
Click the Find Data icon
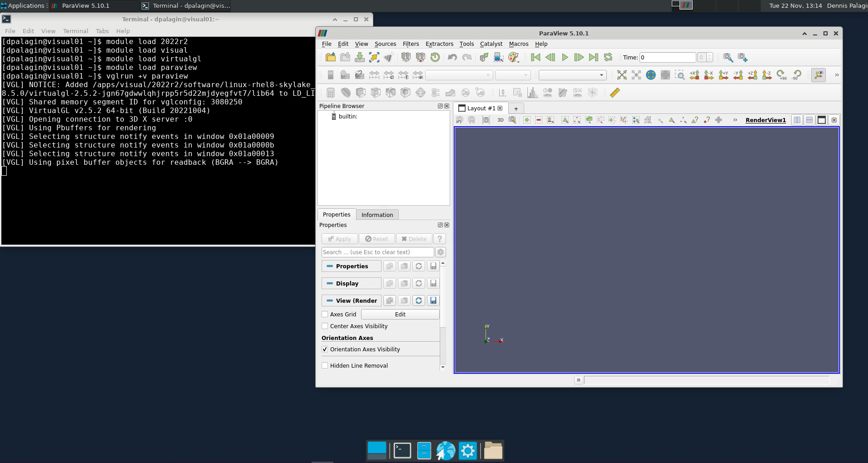point(499,57)
